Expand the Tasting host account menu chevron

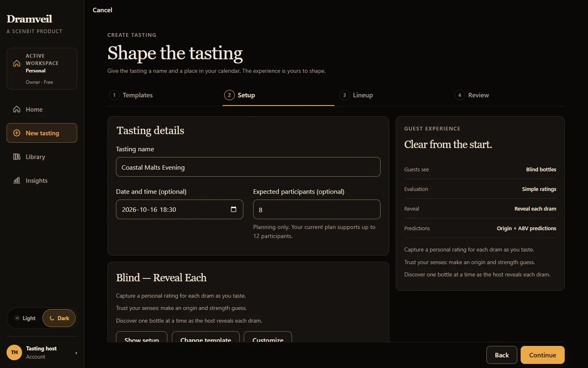[76, 353]
